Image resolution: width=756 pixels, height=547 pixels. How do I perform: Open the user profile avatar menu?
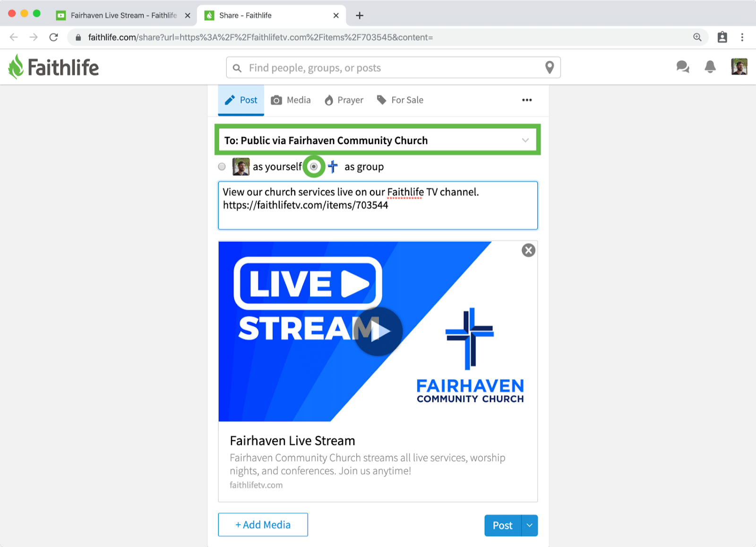pos(739,67)
